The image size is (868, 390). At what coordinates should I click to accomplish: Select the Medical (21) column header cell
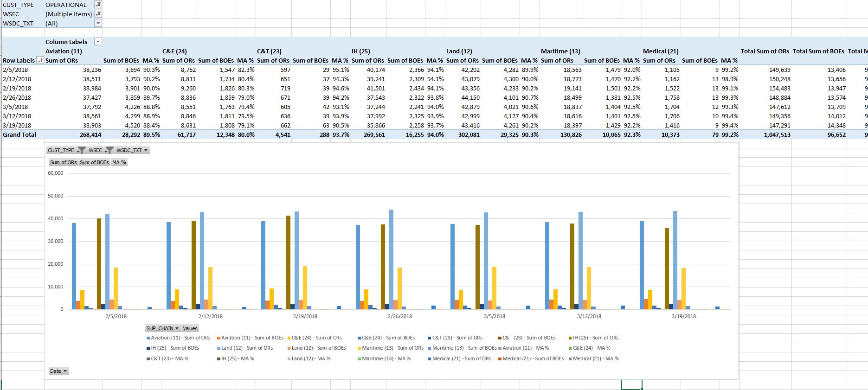[x=661, y=51]
